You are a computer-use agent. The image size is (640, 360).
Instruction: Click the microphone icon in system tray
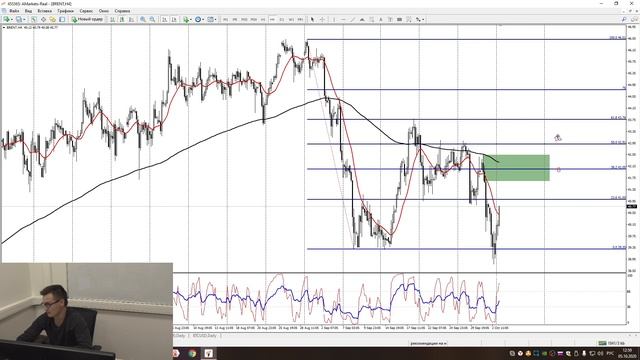point(584,353)
